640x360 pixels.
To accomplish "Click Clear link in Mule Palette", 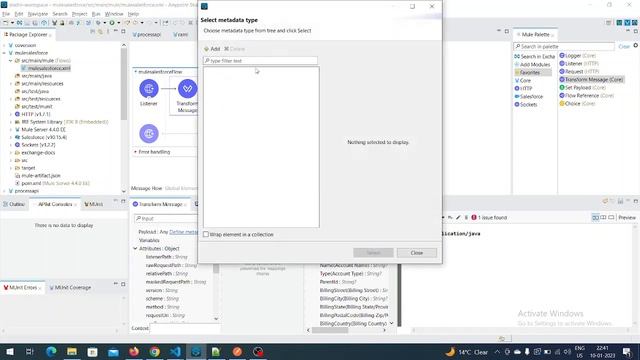I will pos(624,47).
